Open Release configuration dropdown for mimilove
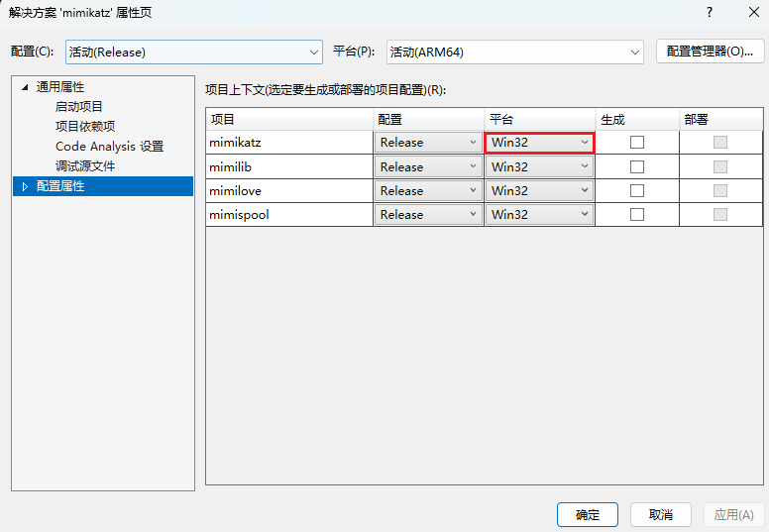This screenshot has width=769, height=532. click(x=428, y=191)
